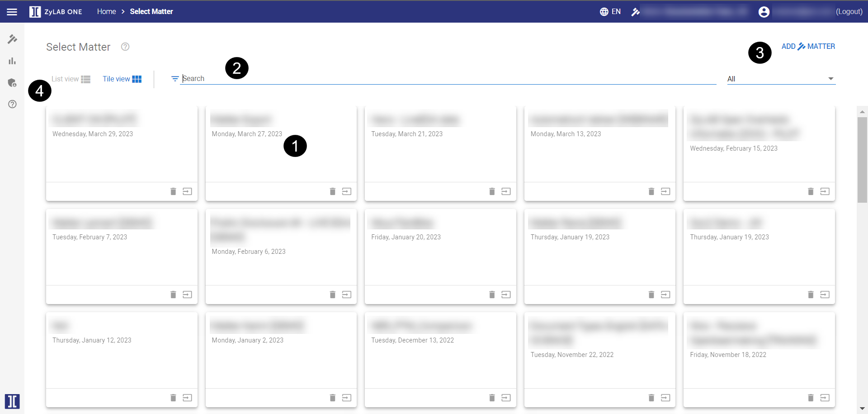868x414 pixels.
Task: Switch to List view
Action: click(71, 79)
